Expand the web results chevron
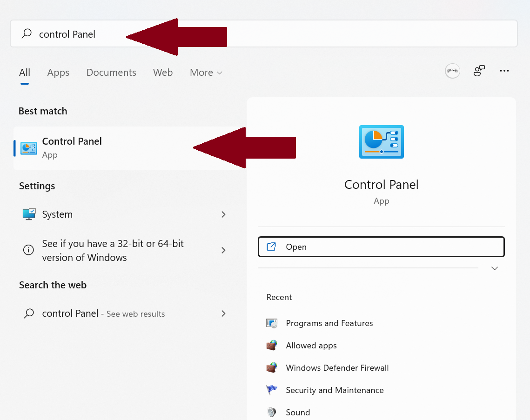 (223, 313)
